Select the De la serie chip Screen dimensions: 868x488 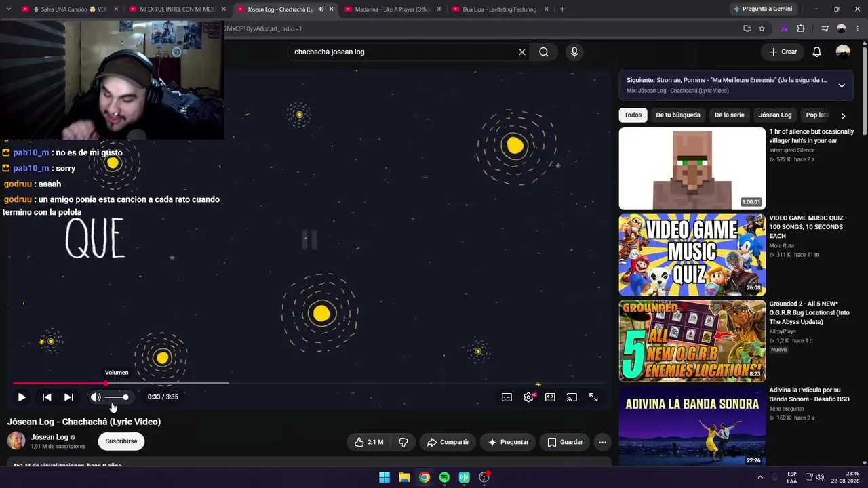click(730, 115)
